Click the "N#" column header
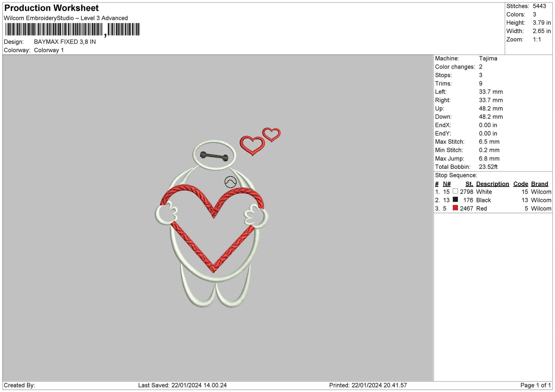555x392 pixels. [447, 184]
